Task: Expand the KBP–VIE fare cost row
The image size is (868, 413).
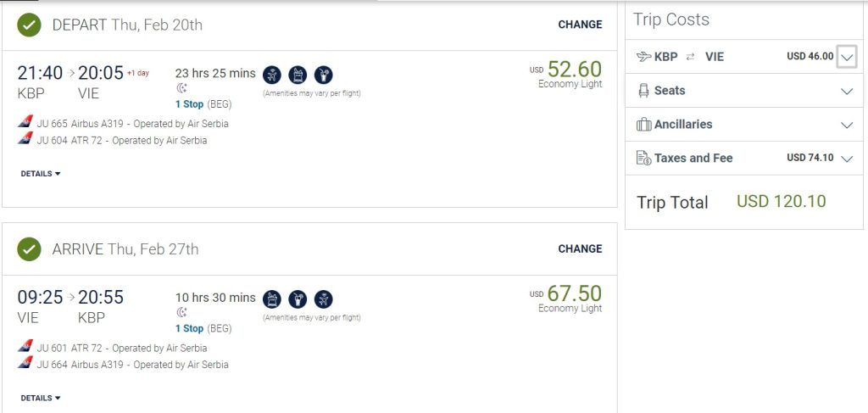Action: coord(847,57)
